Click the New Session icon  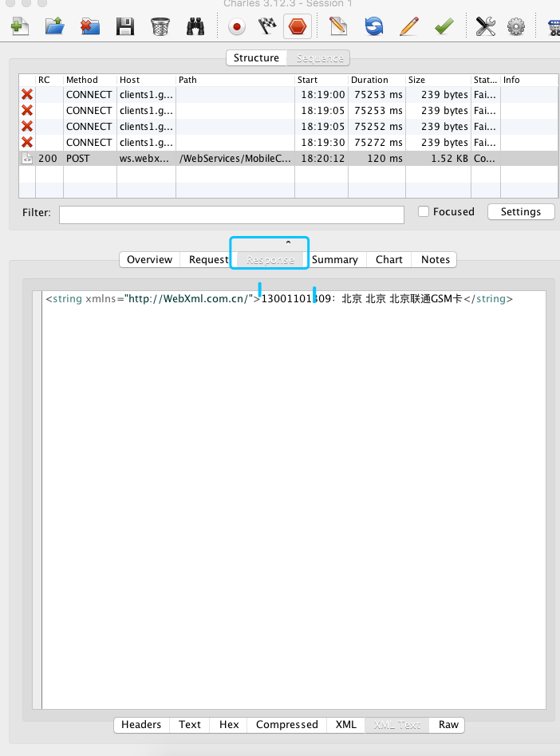point(20,26)
